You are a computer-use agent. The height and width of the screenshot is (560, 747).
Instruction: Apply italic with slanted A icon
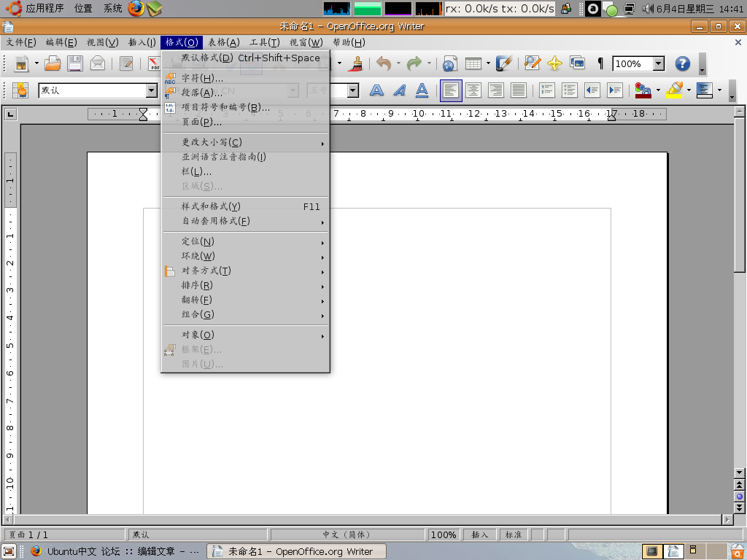pyautogui.click(x=399, y=90)
